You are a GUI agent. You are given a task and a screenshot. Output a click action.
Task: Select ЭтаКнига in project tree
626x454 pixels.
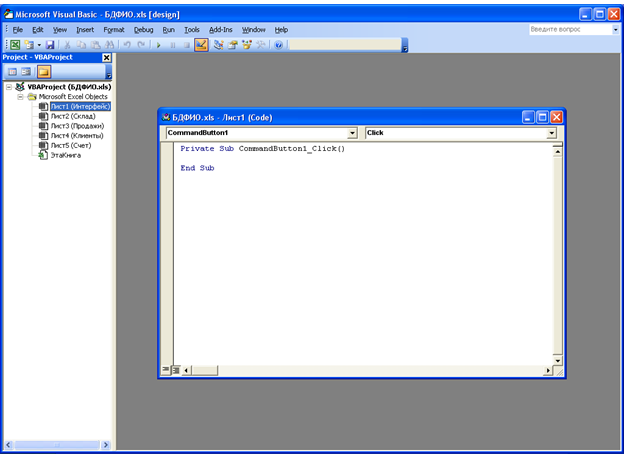[65, 155]
